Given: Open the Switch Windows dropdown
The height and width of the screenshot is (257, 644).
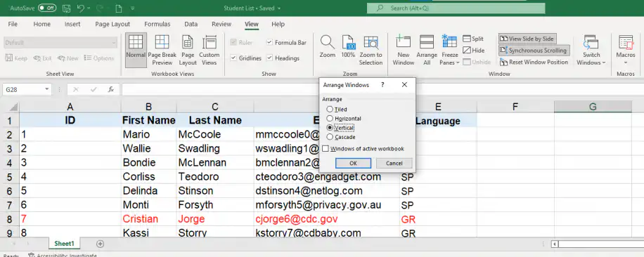Looking at the screenshot, I should [x=591, y=50].
